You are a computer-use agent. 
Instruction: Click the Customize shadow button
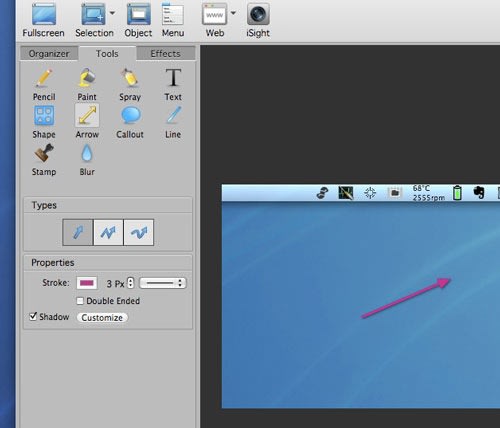102,318
